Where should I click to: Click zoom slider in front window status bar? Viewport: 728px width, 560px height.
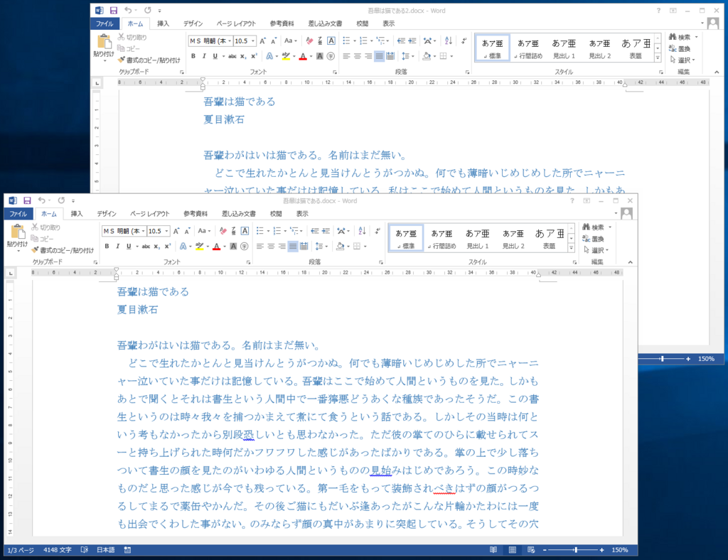pyautogui.click(x=576, y=550)
